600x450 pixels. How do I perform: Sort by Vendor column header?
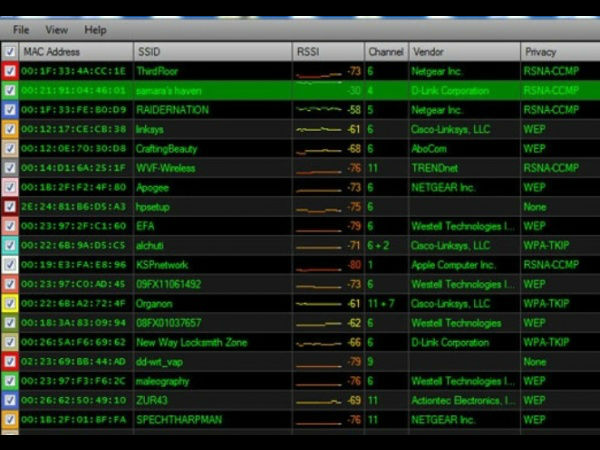pos(465,52)
